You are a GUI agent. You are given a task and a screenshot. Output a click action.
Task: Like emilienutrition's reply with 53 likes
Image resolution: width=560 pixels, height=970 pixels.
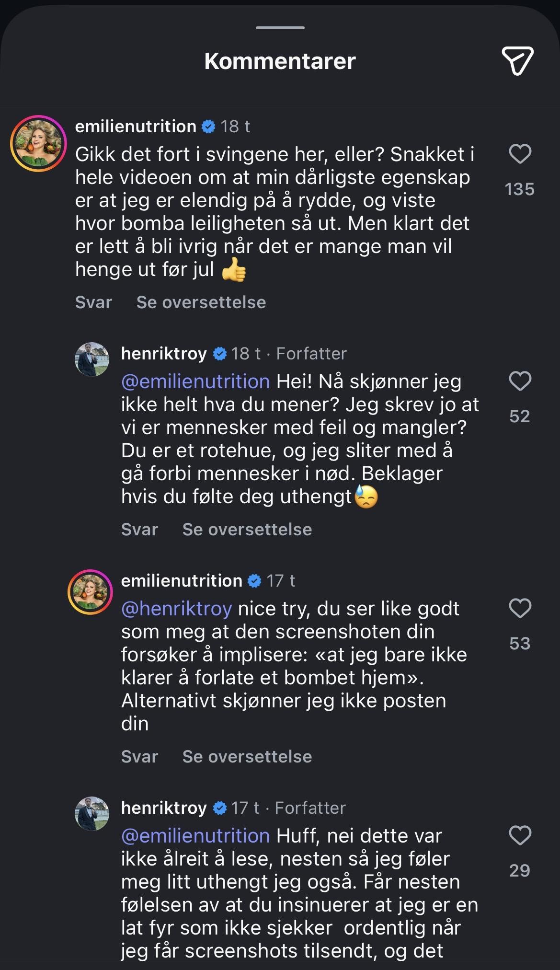[x=520, y=608]
